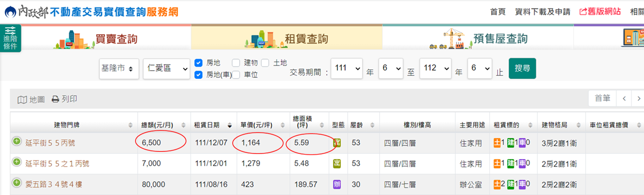Click the sort arrows on 建物門牌 column

click(131, 125)
